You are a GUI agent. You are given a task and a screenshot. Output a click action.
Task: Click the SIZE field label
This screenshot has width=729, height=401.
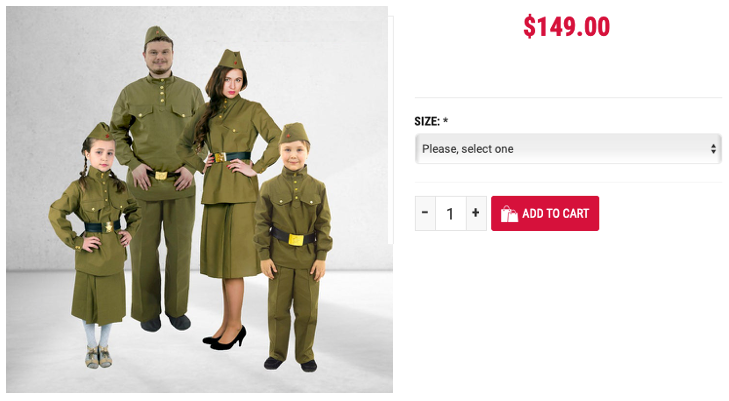pyautogui.click(x=427, y=121)
